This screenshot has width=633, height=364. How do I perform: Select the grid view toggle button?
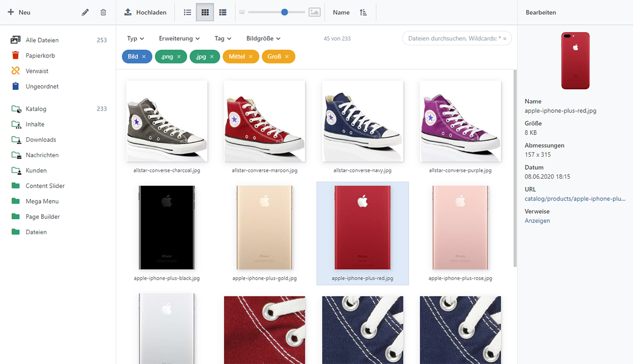pyautogui.click(x=205, y=12)
